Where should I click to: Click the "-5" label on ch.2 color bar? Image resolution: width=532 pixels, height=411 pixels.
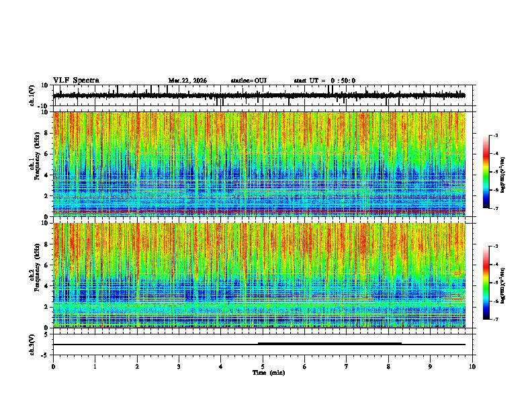coord(496,283)
